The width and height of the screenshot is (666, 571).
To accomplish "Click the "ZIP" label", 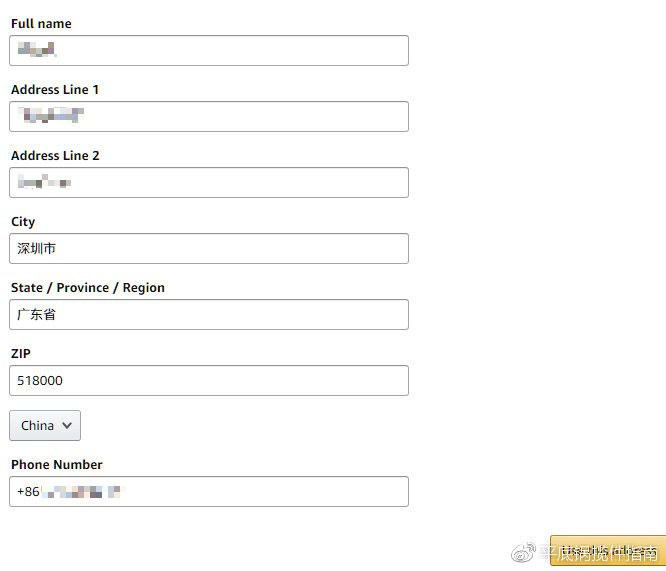I will (21, 353).
